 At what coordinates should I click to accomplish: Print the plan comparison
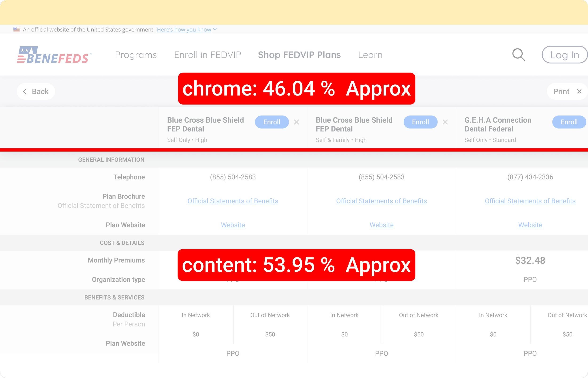click(x=561, y=91)
